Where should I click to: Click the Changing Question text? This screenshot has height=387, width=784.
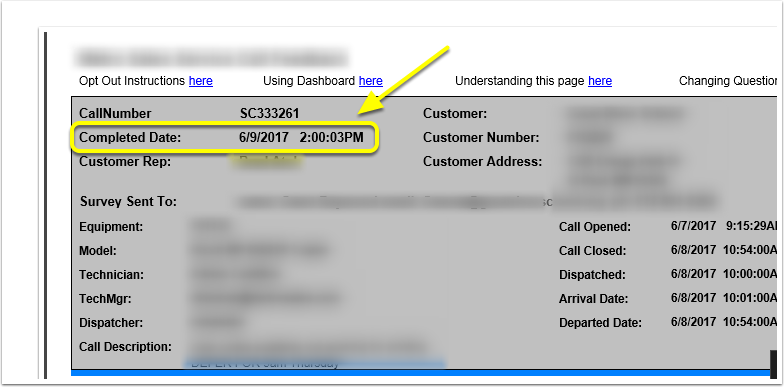coord(728,81)
